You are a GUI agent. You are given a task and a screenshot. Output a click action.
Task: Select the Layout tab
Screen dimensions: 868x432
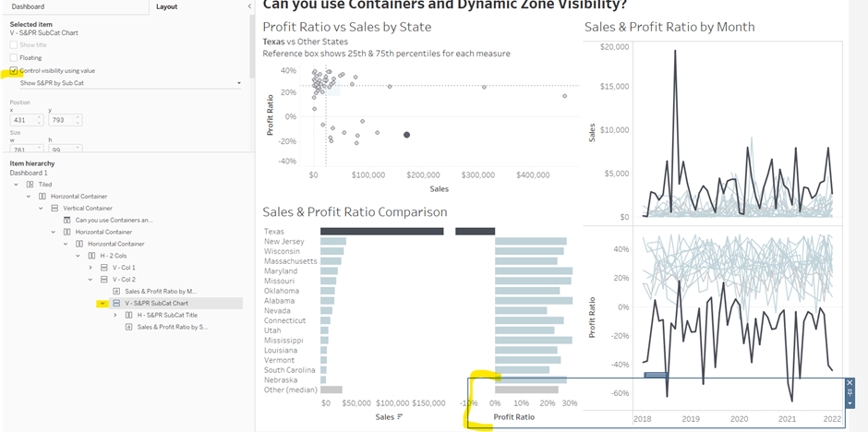point(167,6)
